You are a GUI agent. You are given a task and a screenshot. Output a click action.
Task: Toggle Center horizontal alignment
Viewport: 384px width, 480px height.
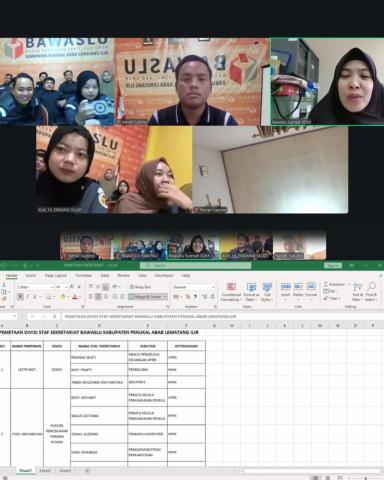(x=98, y=297)
